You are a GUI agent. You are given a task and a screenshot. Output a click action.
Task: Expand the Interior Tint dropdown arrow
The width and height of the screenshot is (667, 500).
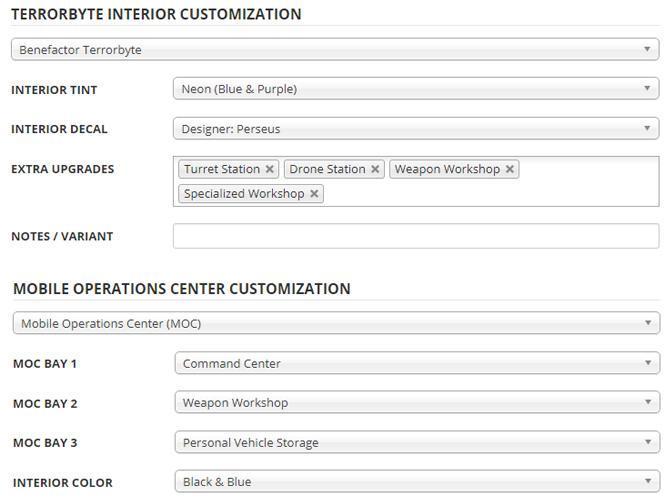click(647, 89)
